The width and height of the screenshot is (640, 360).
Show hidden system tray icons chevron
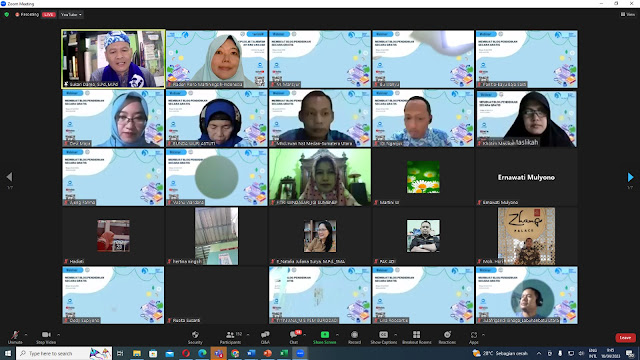[x=539, y=353]
